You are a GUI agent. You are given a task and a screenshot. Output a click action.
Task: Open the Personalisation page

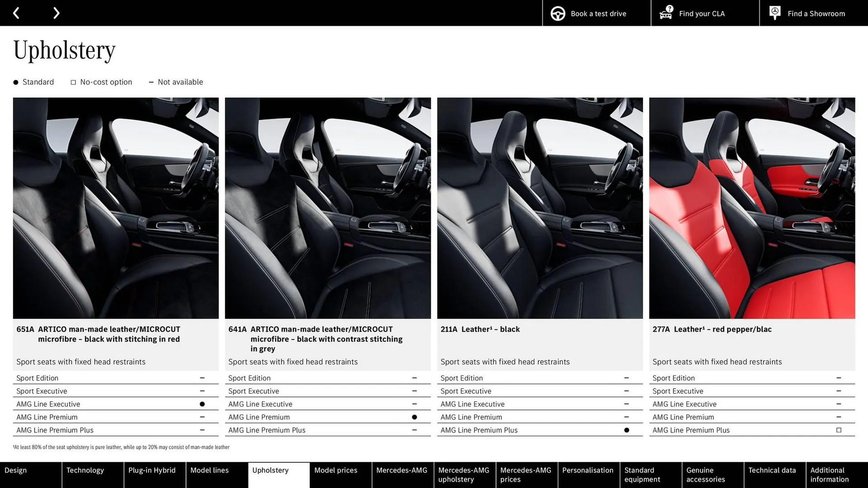click(588, 470)
